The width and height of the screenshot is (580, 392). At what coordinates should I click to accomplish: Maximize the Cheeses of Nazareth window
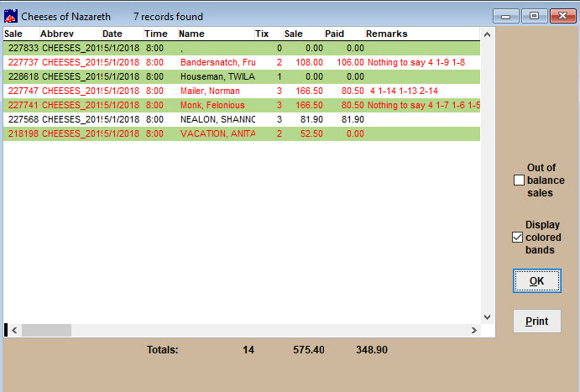point(534,16)
